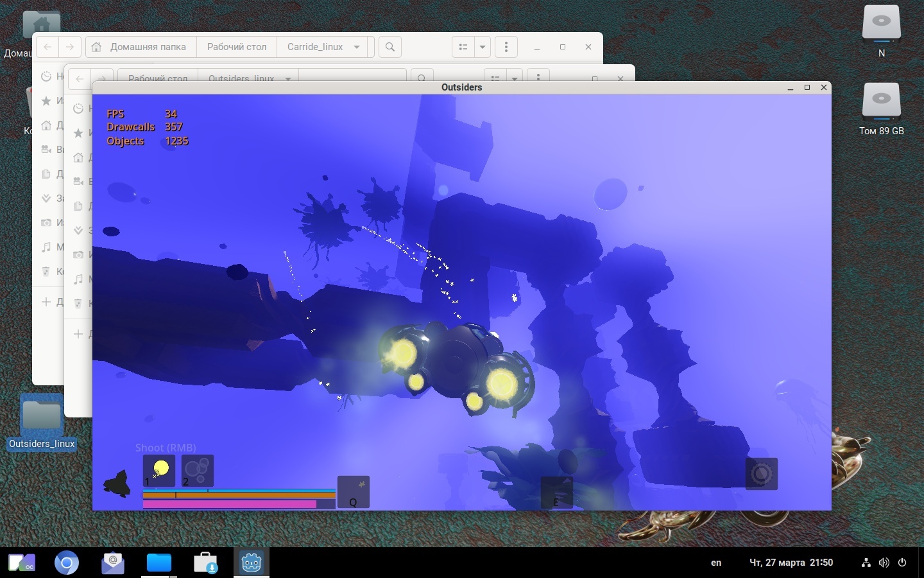
Task: Select the "Том 89 GB" drive on the desktop
Action: (882, 109)
